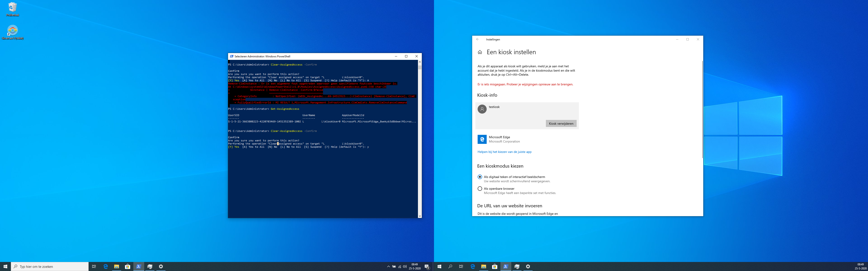Click the PowerShell scrollbar up arrow
Image resolution: width=868 pixels, height=271 pixels.
[420, 62]
